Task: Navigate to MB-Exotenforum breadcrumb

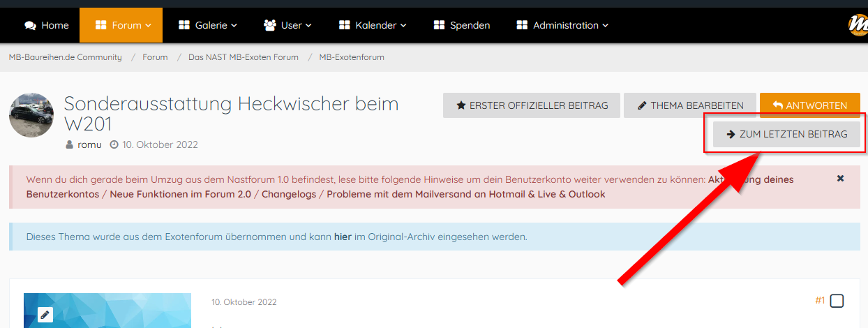Action: click(352, 57)
